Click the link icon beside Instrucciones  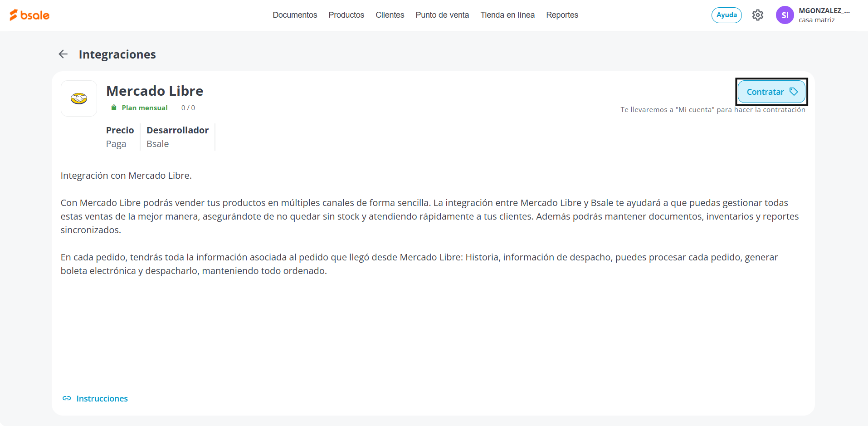(x=67, y=398)
